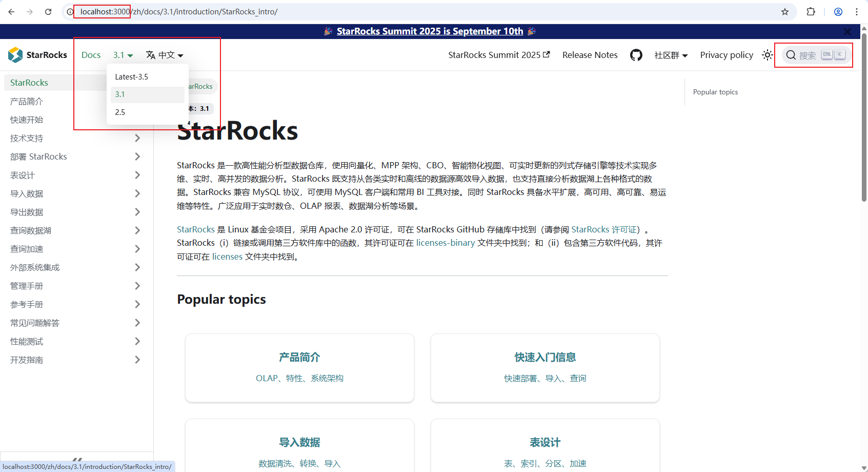868x472 pixels.
Task: View site information icon in address bar
Action: coord(70,12)
